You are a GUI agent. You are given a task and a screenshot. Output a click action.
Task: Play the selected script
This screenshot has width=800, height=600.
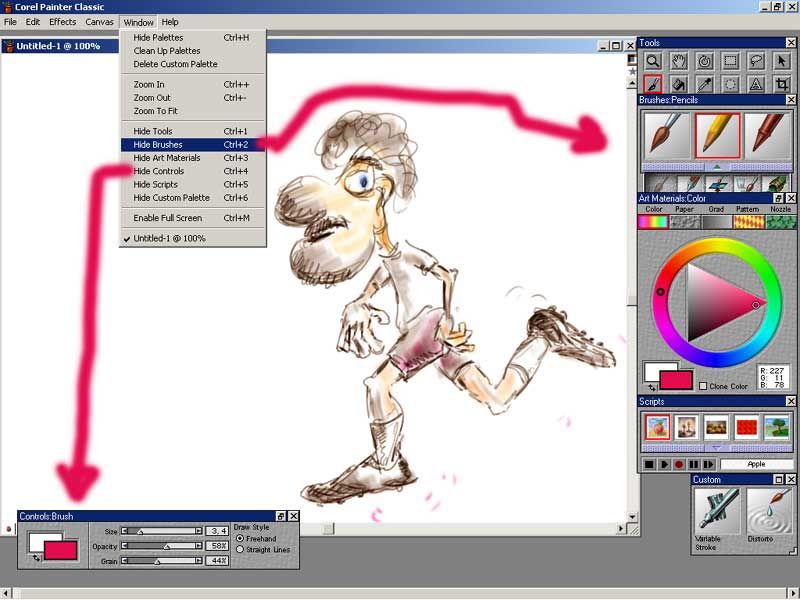(x=664, y=464)
